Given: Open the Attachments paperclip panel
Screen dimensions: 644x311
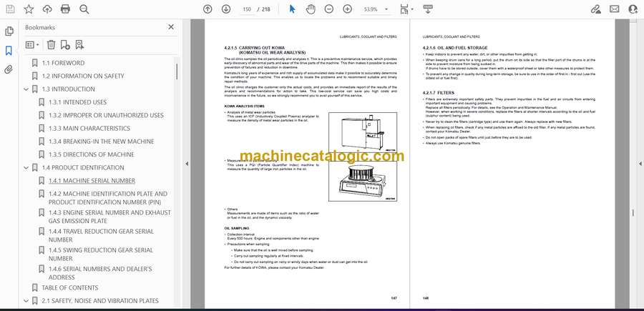Looking at the screenshot, I should [9, 69].
